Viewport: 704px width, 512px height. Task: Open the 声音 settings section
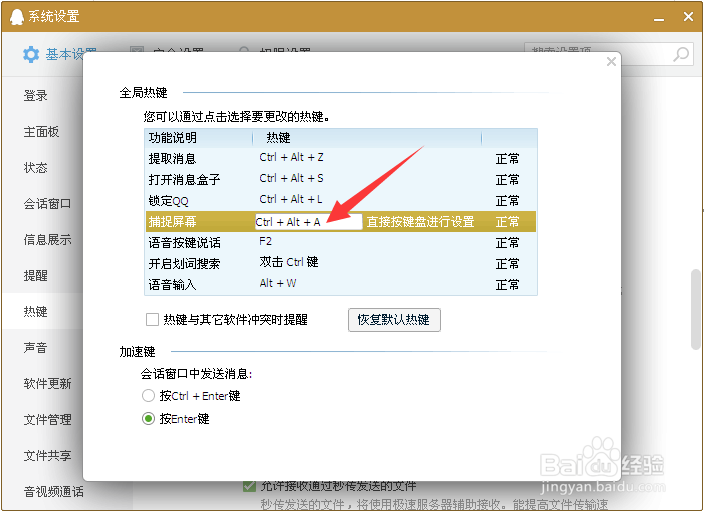click(x=35, y=347)
